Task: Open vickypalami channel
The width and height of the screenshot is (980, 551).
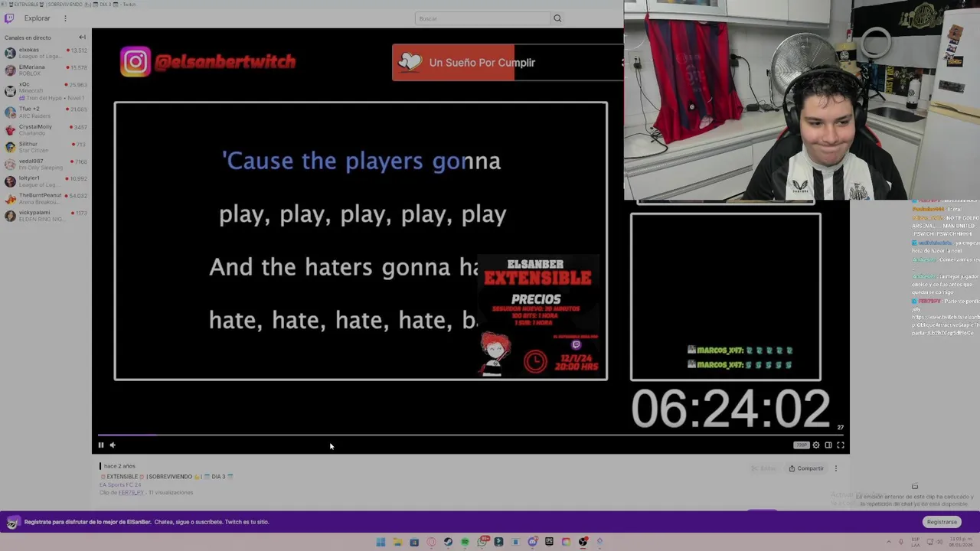Action: pyautogui.click(x=45, y=216)
